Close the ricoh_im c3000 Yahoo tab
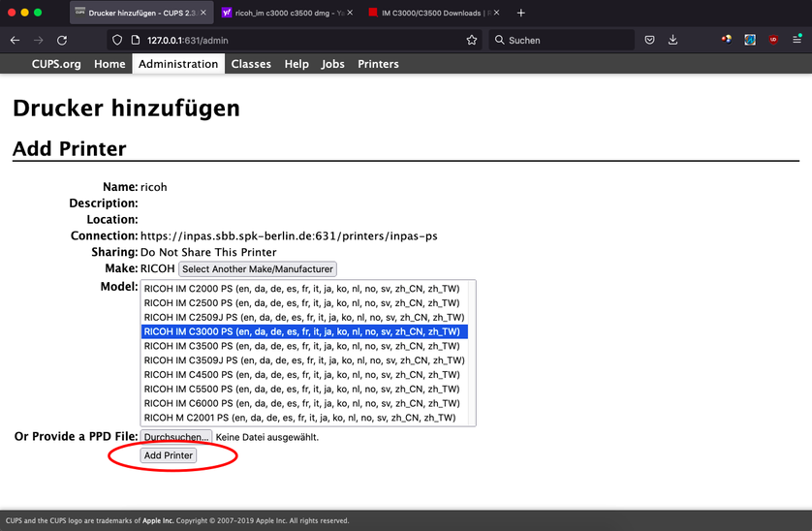Viewport: 812px width, 531px height. coord(350,13)
